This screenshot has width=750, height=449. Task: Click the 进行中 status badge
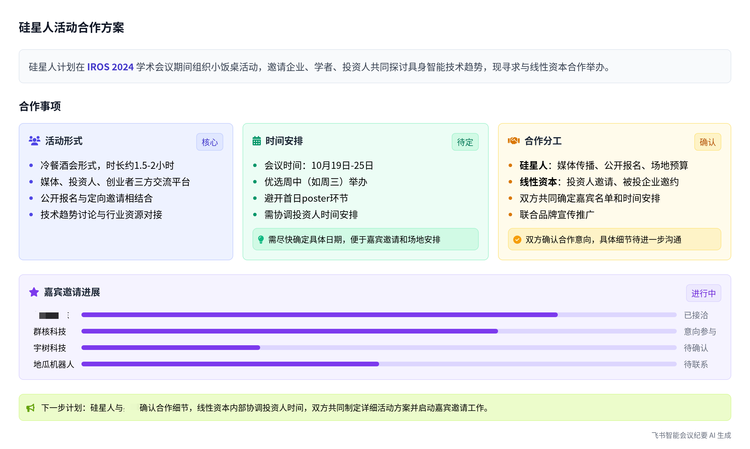703,294
